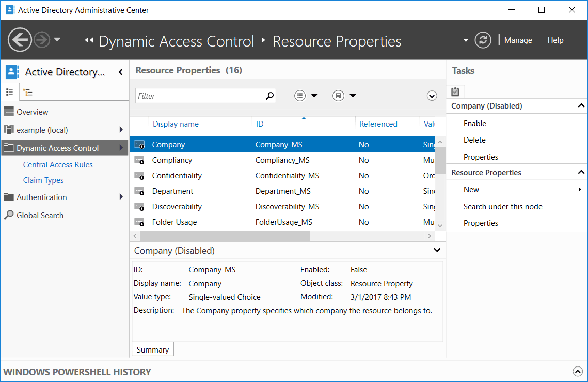Collapse the Company (Disabled) preview pane
Image resolution: width=588 pixels, height=382 pixels.
(x=437, y=250)
